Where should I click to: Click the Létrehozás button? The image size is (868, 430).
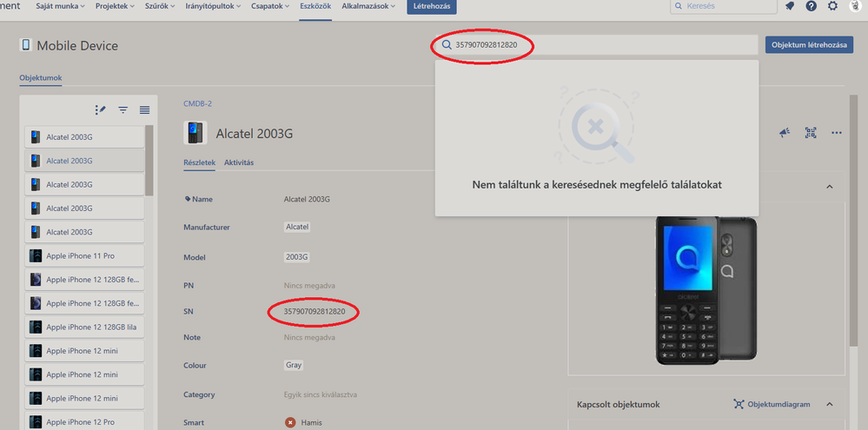[x=432, y=7]
